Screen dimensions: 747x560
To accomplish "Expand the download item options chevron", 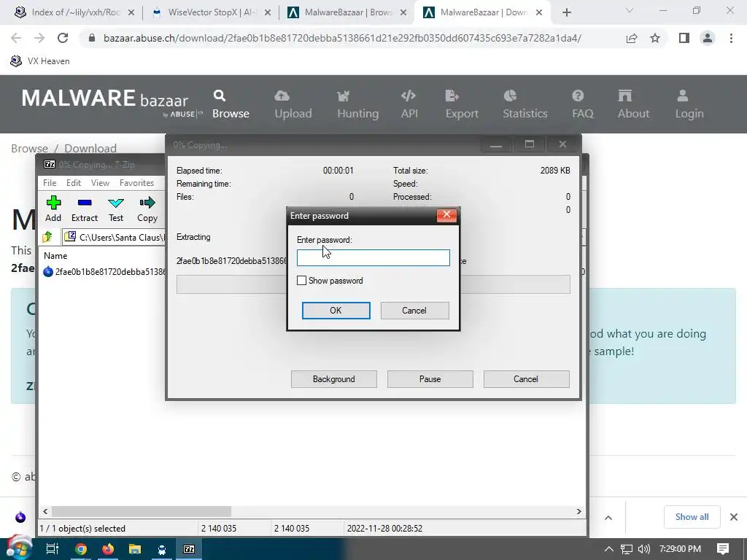I will click(608, 518).
